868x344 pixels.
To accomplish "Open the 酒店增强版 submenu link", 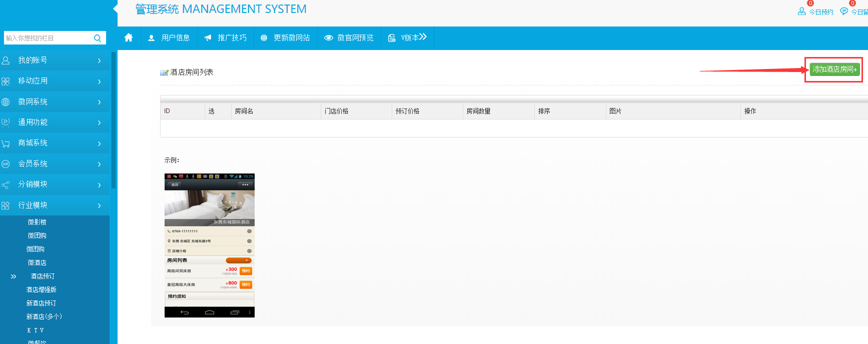I will click(41, 289).
